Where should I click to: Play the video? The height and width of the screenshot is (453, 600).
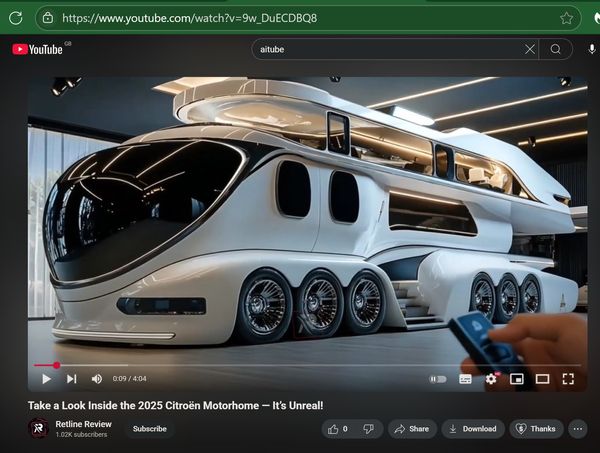46,379
